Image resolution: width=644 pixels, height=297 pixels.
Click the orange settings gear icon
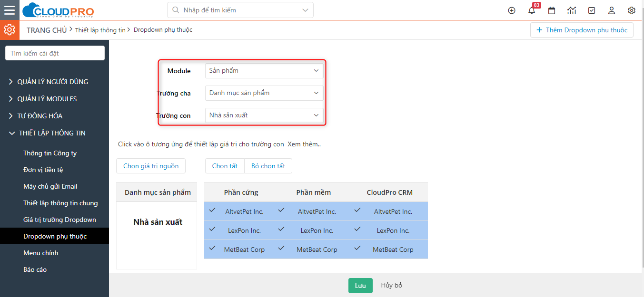[x=10, y=30]
